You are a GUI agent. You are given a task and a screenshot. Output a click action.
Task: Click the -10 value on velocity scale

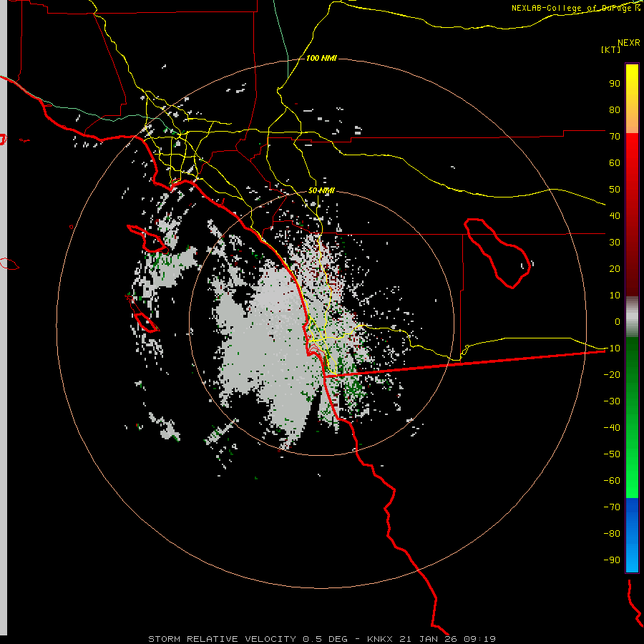point(612,348)
